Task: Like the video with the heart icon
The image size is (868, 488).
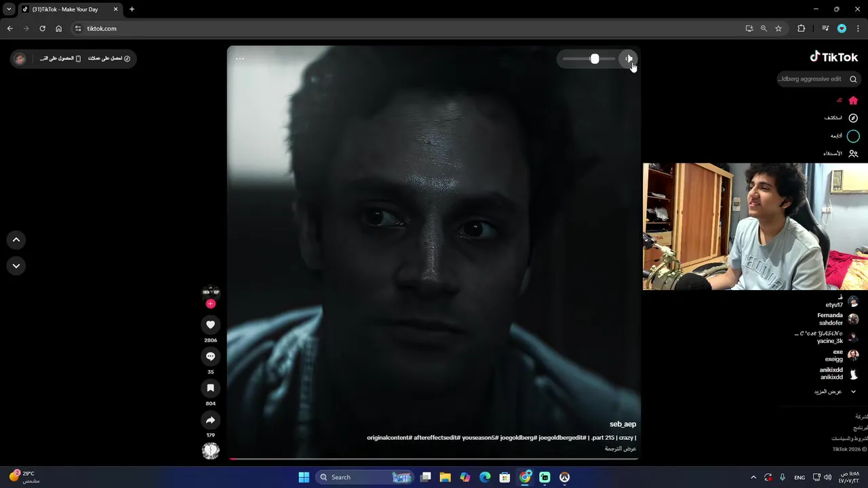Action: coord(210,325)
